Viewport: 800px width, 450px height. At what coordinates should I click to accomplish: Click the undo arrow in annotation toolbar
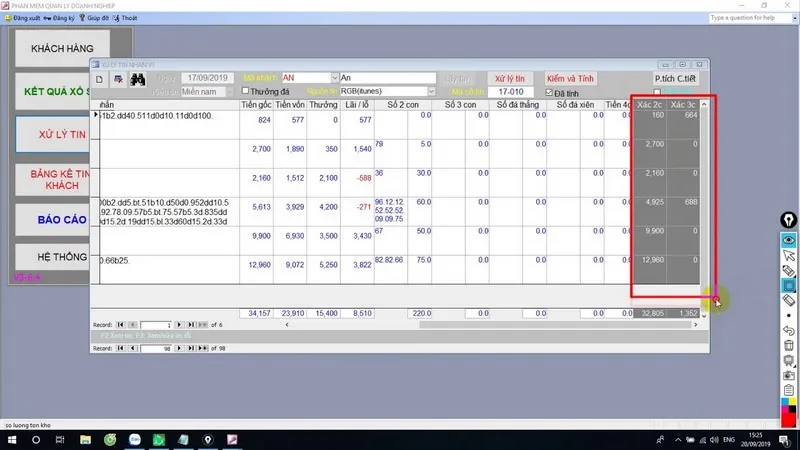pyautogui.click(x=788, y=330)
